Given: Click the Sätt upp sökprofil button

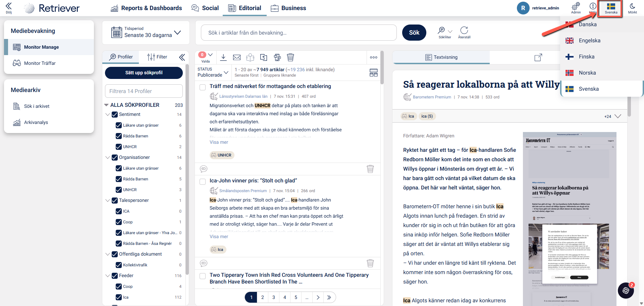Looking at the screenshot, I should tap(144, 73).
